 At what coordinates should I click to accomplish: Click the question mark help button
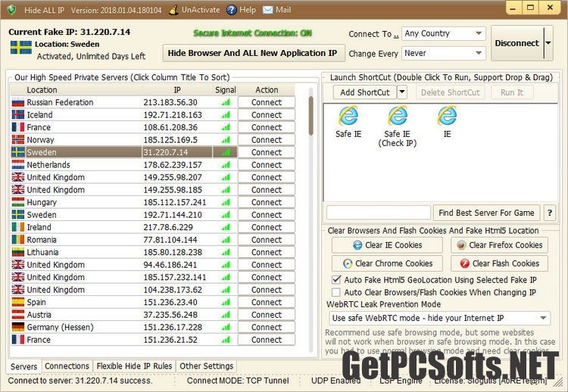(550, 213)
